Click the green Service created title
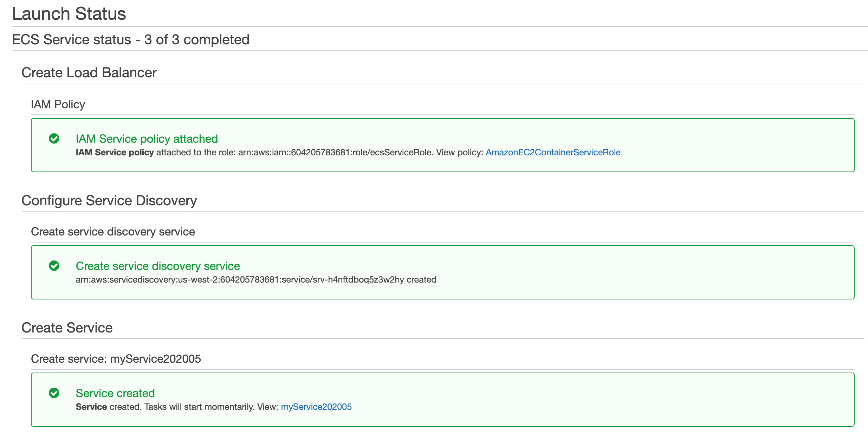Image resolution: width=868 pixels, height=433 pixels. pos(115,393)
